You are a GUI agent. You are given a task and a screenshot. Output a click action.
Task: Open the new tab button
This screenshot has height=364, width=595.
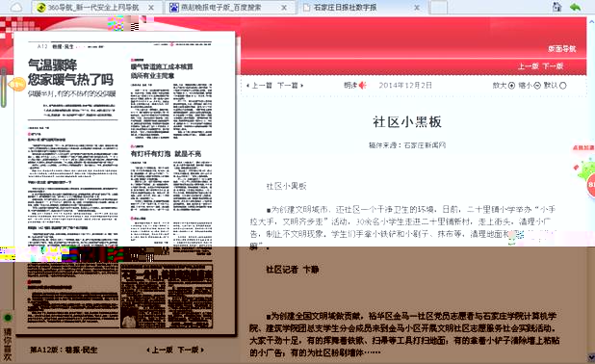click(x=439, y=7)
